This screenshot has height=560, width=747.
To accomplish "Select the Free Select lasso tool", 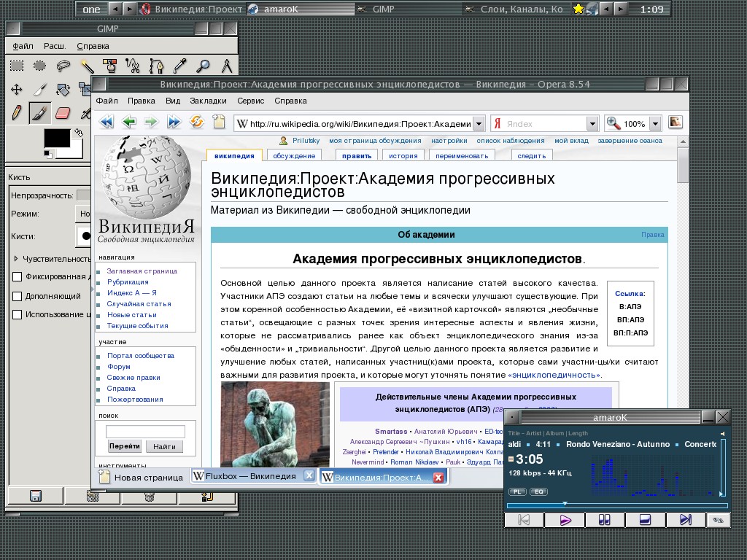I will coord(63,65).
